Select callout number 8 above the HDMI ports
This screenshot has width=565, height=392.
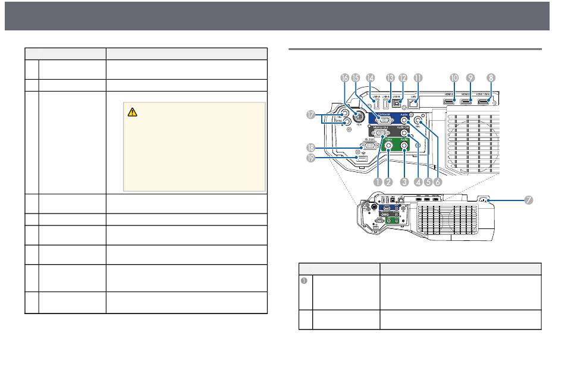pos(491,78)
